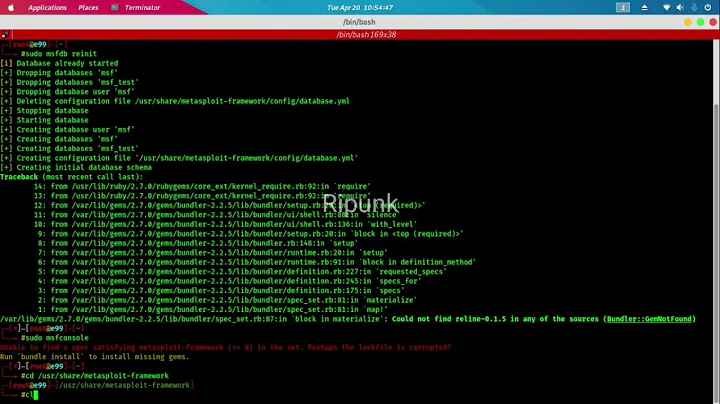Click the 'Deleting configuration file' line
Viewport: 720px width, 404px height.
pyautogui.click(x=175, y=101)
